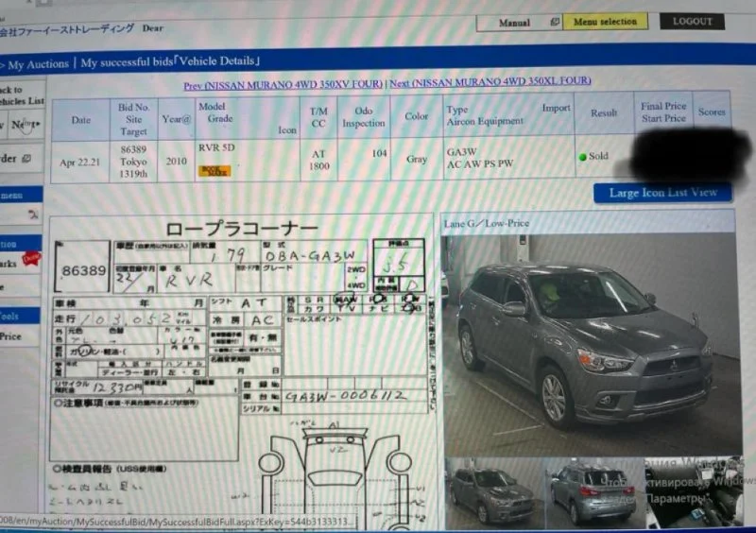This screenshot has width=756, height=533.
Task: Open the auction sheet image
Action: 241,371
